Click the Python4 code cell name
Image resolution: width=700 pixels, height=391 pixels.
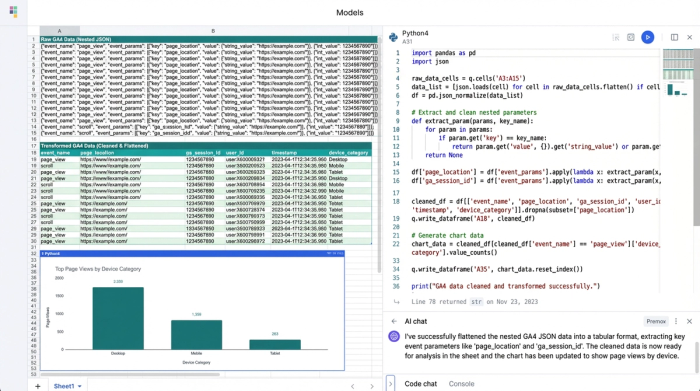pyautogui.click(x=415, y=33)
